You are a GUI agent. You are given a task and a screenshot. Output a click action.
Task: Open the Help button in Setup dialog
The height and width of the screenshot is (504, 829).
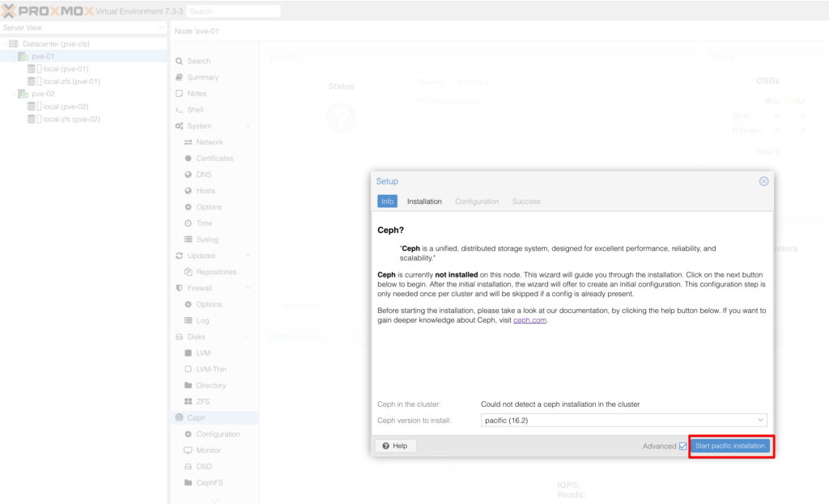395,446
